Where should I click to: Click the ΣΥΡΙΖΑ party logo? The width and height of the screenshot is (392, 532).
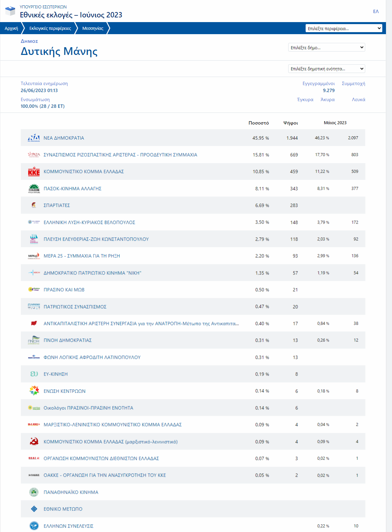(34, 155)
